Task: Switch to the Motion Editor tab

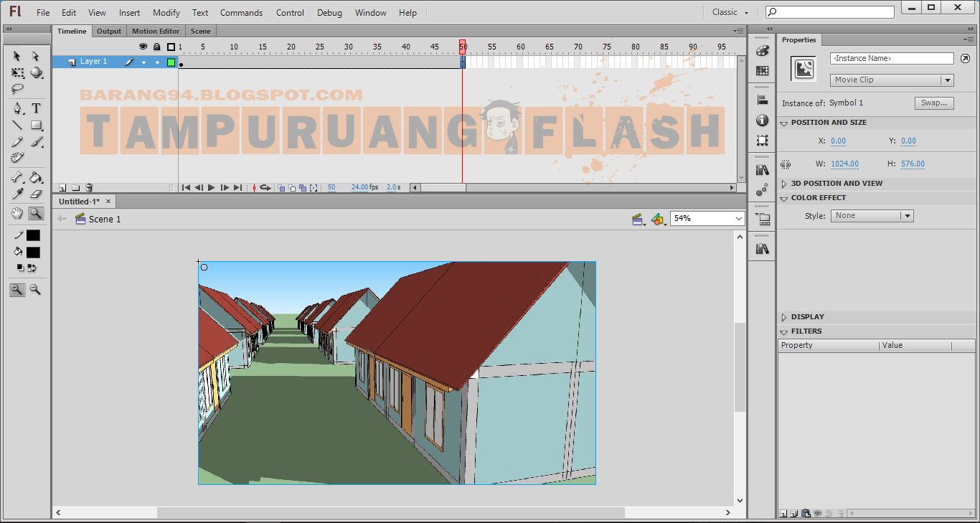Action: (x=156, y=32)
